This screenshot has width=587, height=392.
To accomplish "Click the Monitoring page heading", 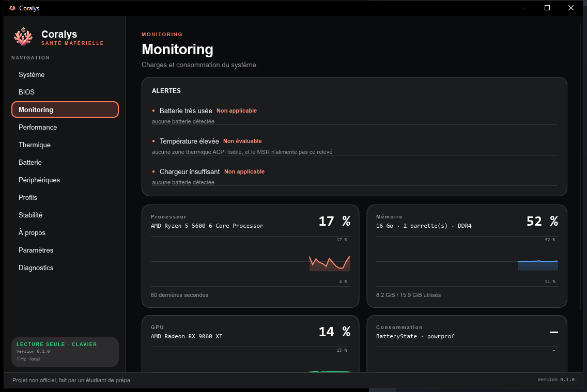I will (177, 50).
